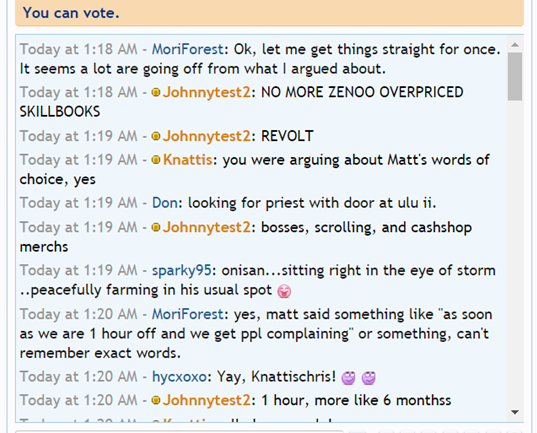This screenshot has width=537, height=433.
Task: Click the gold badge icon before Johnnytest2 NO MORE ZENOO
Action: pos(156,92)
